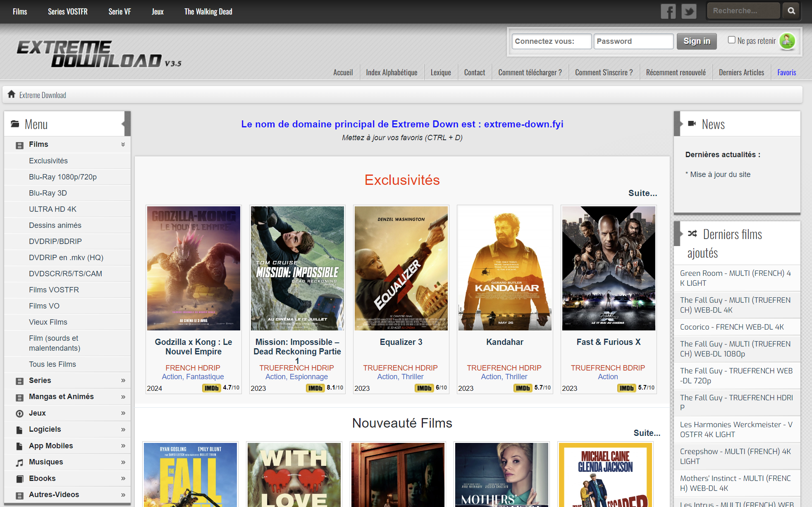Click the Ebooks book icon
The height and width of the screenshot is (507, 812).
[x=19, y=479]
